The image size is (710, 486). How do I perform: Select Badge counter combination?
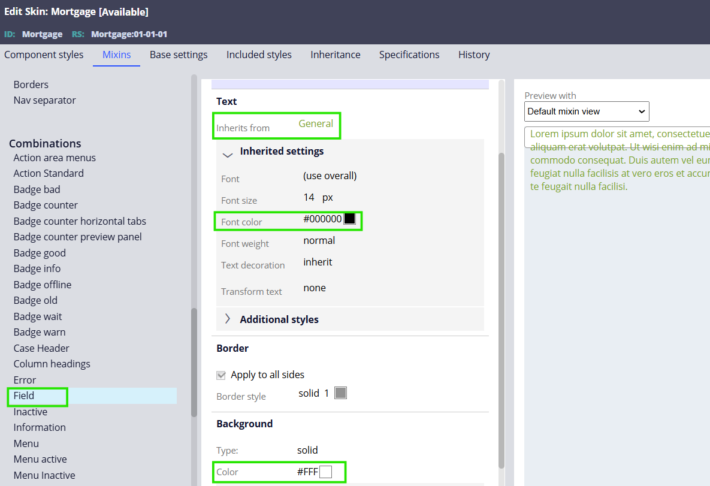pos(45,205)
